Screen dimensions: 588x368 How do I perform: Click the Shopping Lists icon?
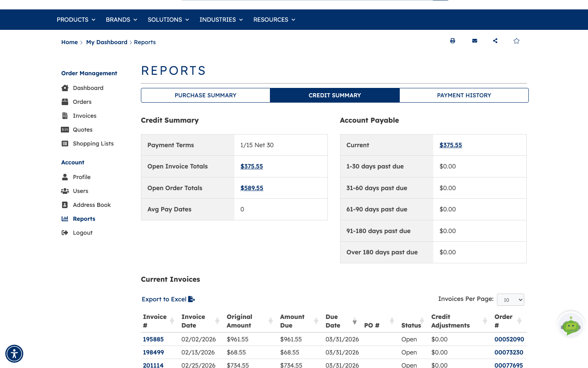click(65, 144)
